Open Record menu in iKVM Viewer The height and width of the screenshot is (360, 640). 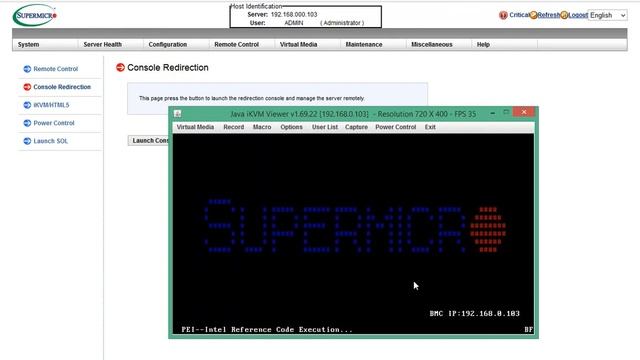[x=233, y=127]
